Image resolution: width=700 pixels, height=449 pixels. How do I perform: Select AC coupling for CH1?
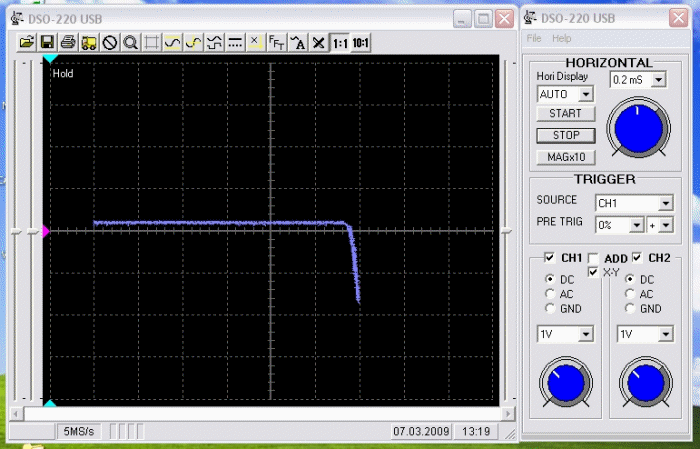[549, 294]
